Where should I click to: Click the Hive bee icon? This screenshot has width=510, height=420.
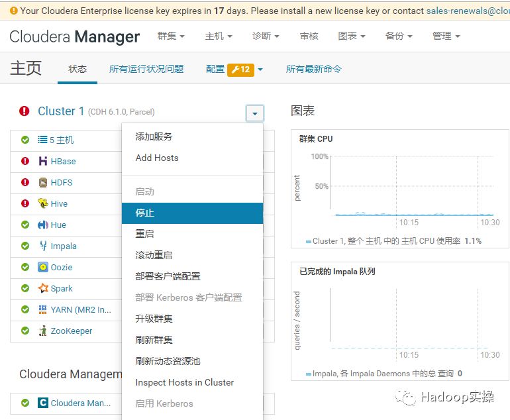coord(43,203)
